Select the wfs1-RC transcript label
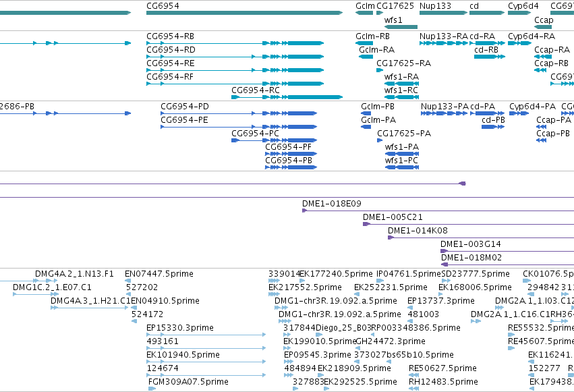 (401, 90)
